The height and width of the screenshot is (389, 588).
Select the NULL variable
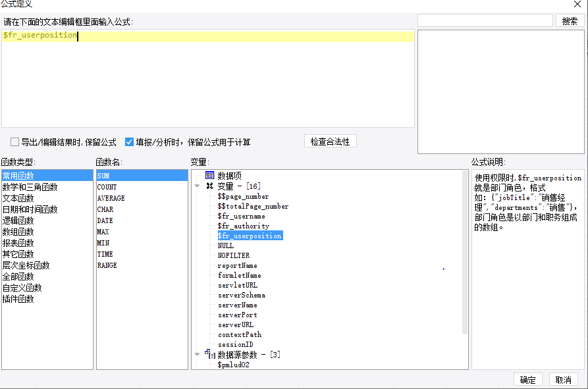click(226, 246)
